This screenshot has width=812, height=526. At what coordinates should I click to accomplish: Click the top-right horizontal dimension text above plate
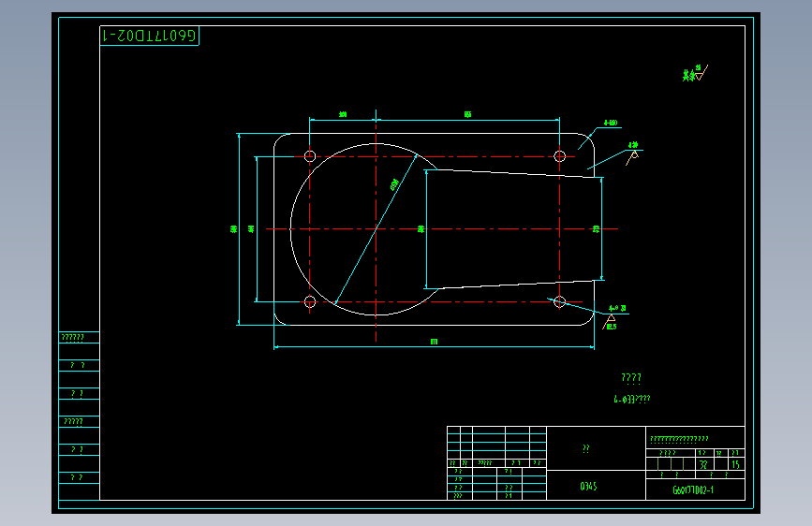click(x=467, y=114)
